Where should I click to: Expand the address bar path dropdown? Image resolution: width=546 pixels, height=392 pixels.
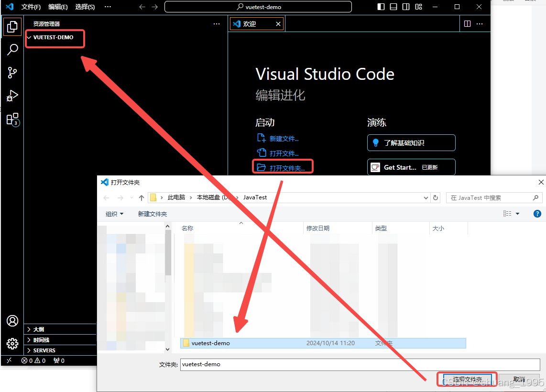click(x=426, y=198)
